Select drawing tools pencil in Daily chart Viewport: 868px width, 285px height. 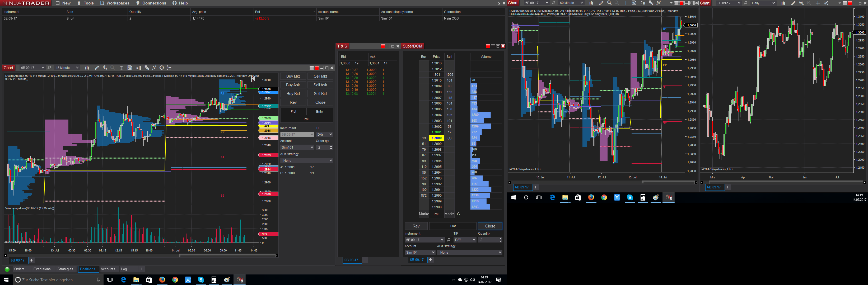point(793,3)
